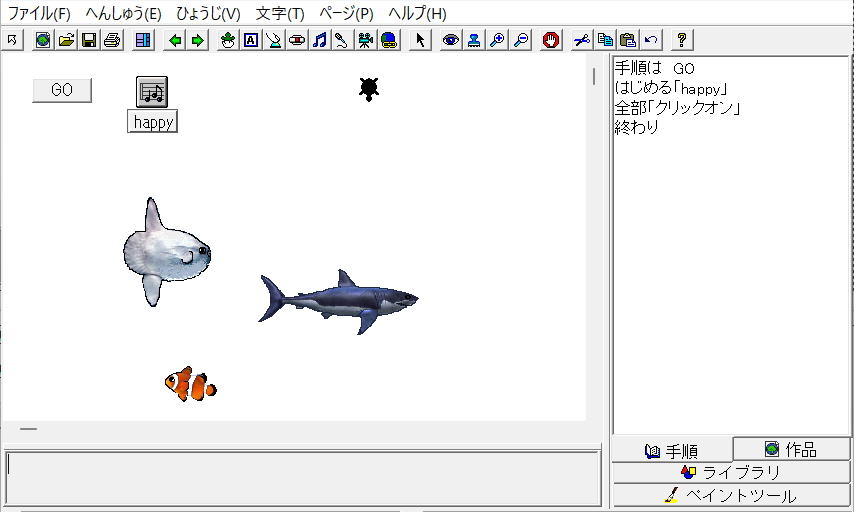Select the magnify enlarge tool
The width and height of the screenshot is (854, 512).
497,40
